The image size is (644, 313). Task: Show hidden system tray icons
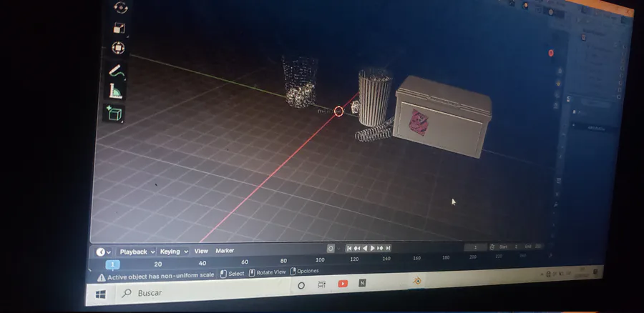coord(543,274)
